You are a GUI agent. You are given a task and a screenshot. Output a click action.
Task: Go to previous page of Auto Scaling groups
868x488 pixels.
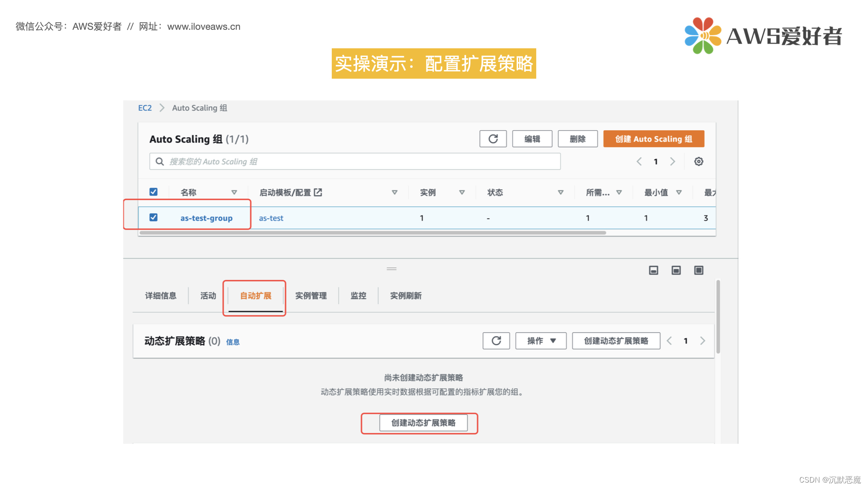[x=639, y=161]
